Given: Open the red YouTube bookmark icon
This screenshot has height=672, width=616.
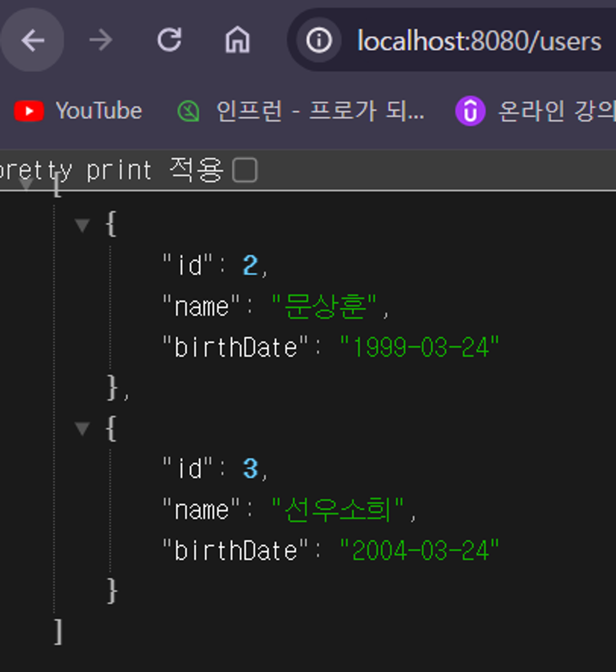Looking at the screenshot, I should (x=29, y=111).
